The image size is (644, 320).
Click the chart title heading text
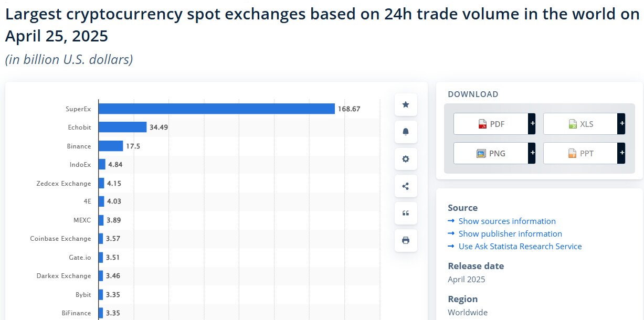[x=322, y=25]
